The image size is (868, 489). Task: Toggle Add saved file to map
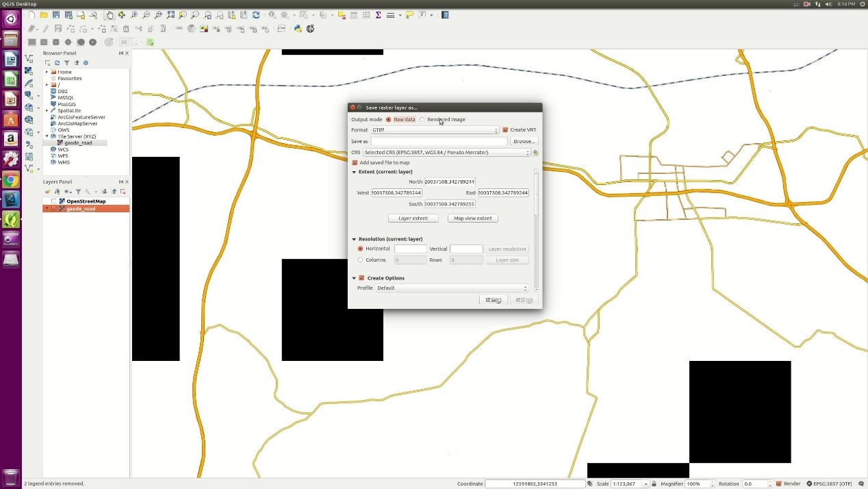coord(355,162)
